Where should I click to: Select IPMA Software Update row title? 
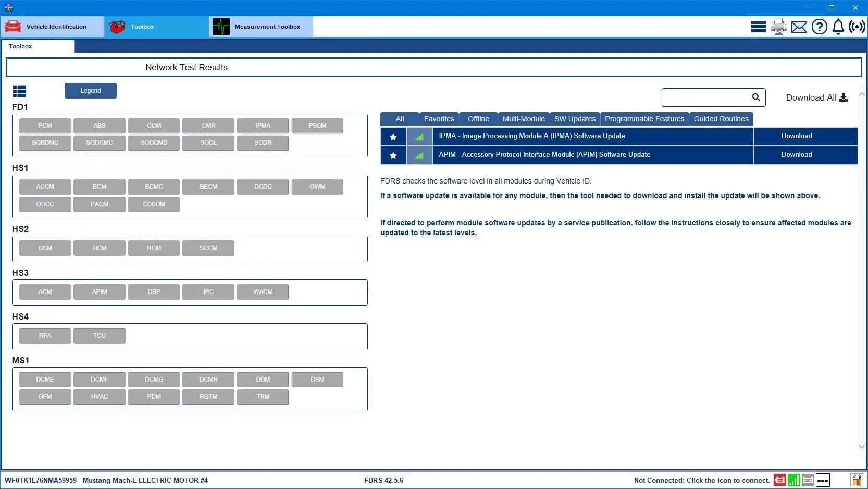(x=532, y=136)
